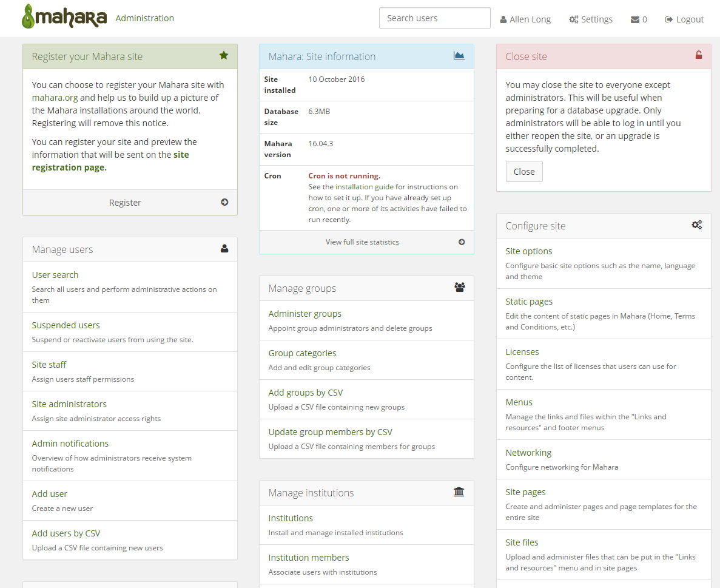Click the unlock icon in Close site panel
Viewport: 720px width, 588px height.
pos(699,56)
